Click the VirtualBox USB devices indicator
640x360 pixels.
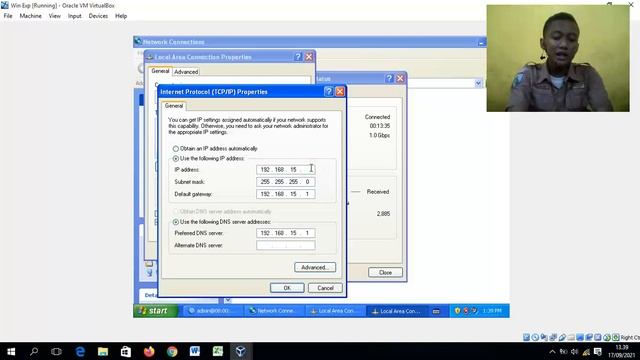562,337
